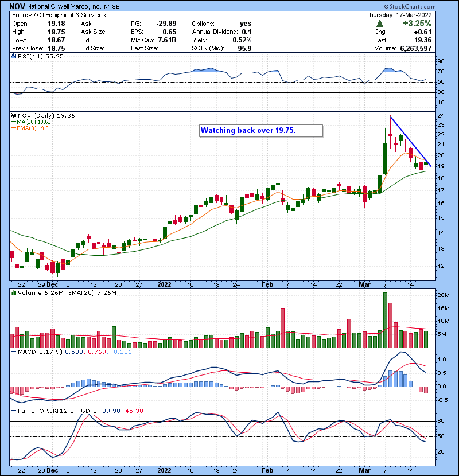Click the 80 level on the stochastic axis
459x476 pixels.
point(441,421)
